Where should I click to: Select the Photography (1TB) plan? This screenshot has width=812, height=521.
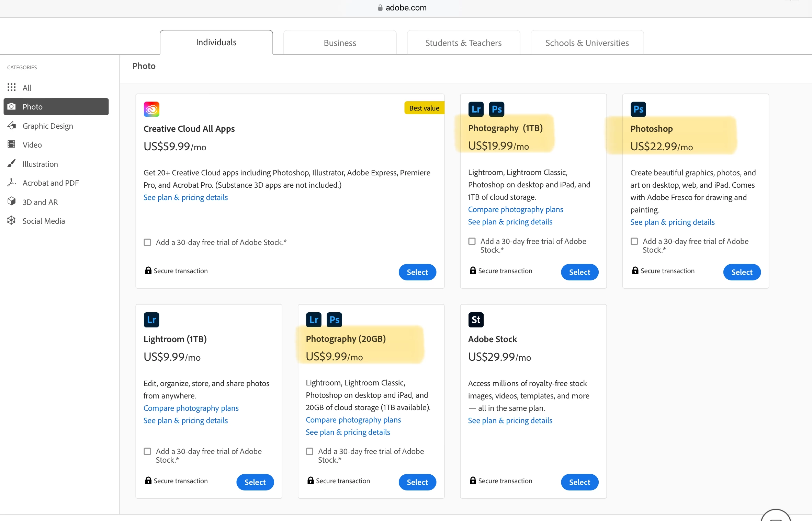pyautogui.click(x=579, y=272)
